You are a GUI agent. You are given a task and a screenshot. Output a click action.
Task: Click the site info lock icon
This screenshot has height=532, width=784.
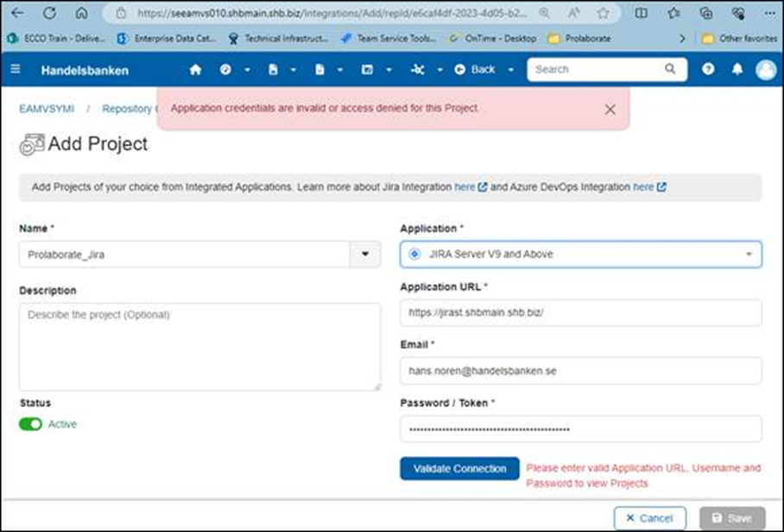[x=121, y=14]
